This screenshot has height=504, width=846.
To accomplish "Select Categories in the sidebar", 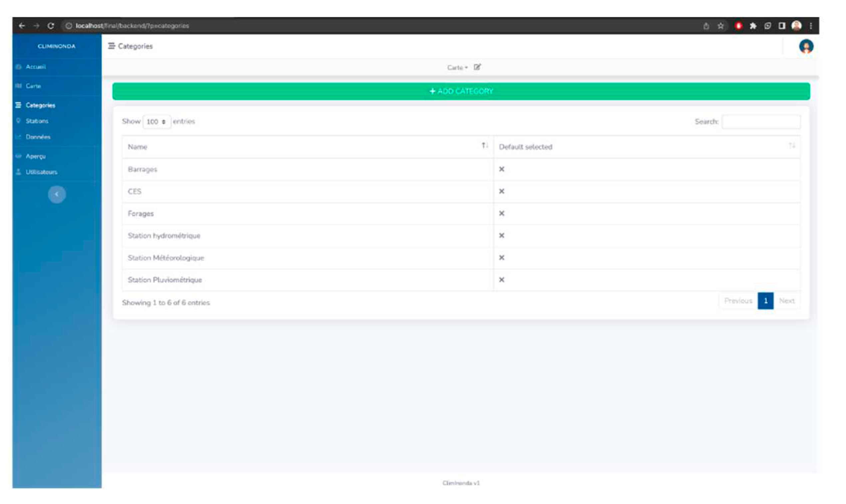I will coord(40,105).
